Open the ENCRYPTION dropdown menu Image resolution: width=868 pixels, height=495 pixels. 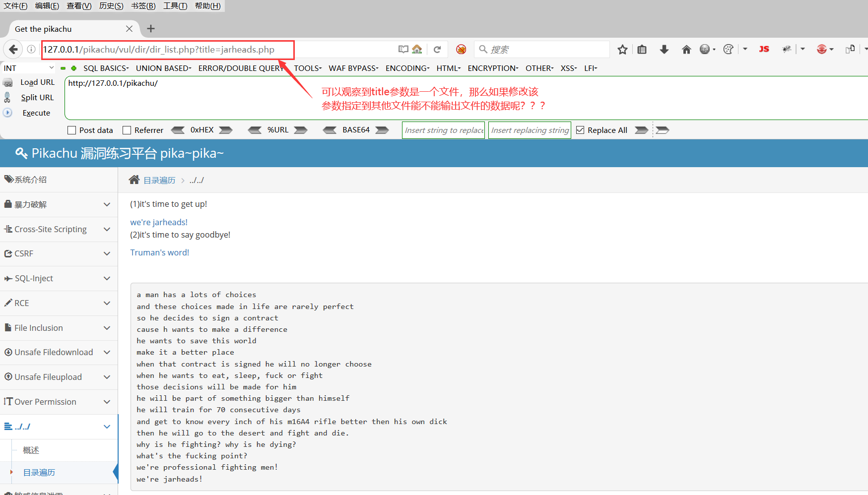[x=493, y=68]
